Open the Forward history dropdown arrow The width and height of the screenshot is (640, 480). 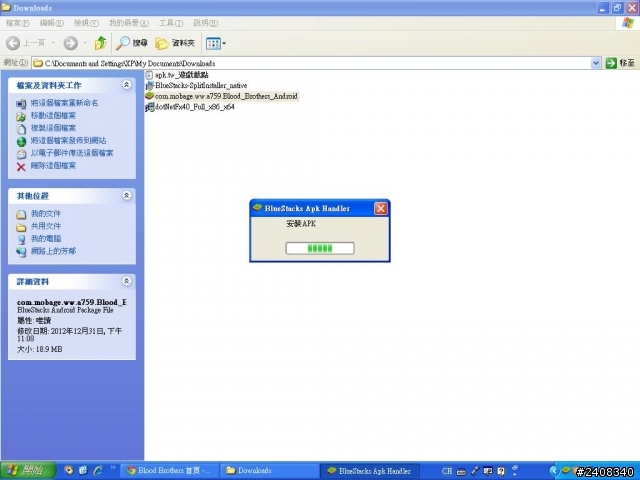point(85,43)
